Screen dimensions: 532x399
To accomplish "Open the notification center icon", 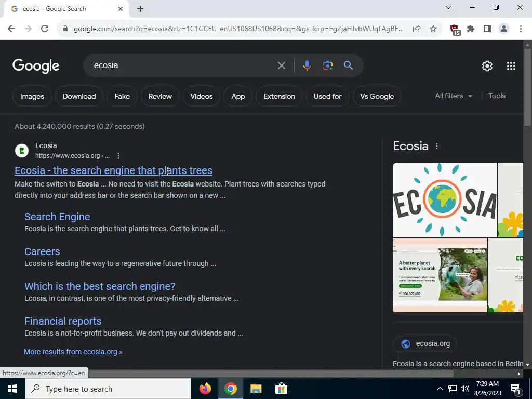I will click(x=516, y=389).
